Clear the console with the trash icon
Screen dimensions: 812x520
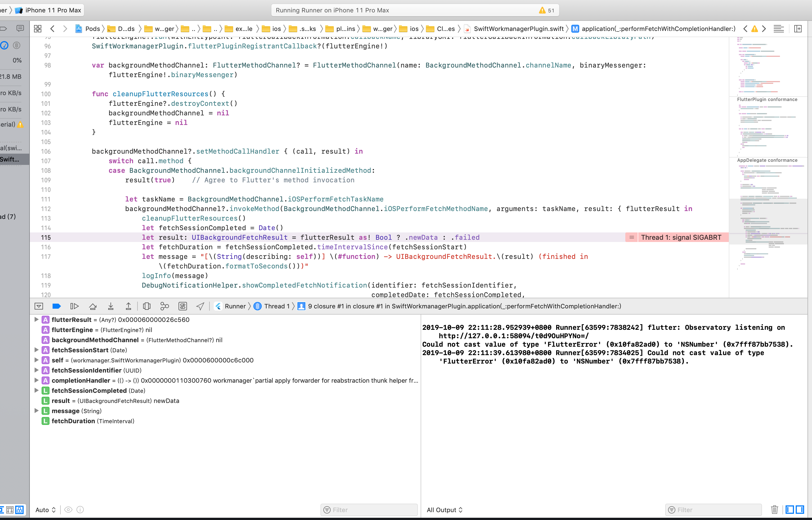click(x=775, y=510)
